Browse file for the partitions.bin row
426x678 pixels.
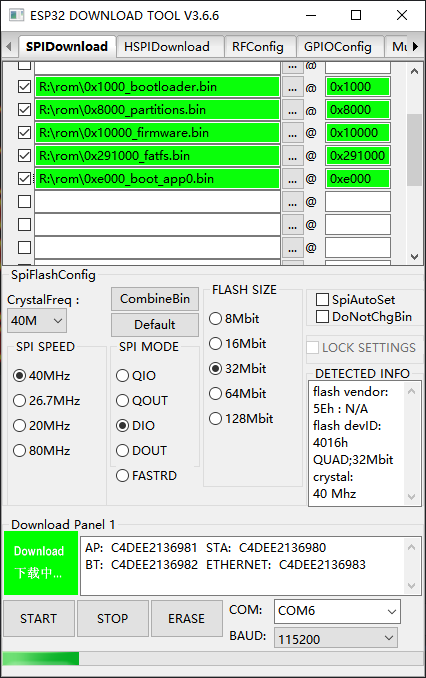(292, 110)
